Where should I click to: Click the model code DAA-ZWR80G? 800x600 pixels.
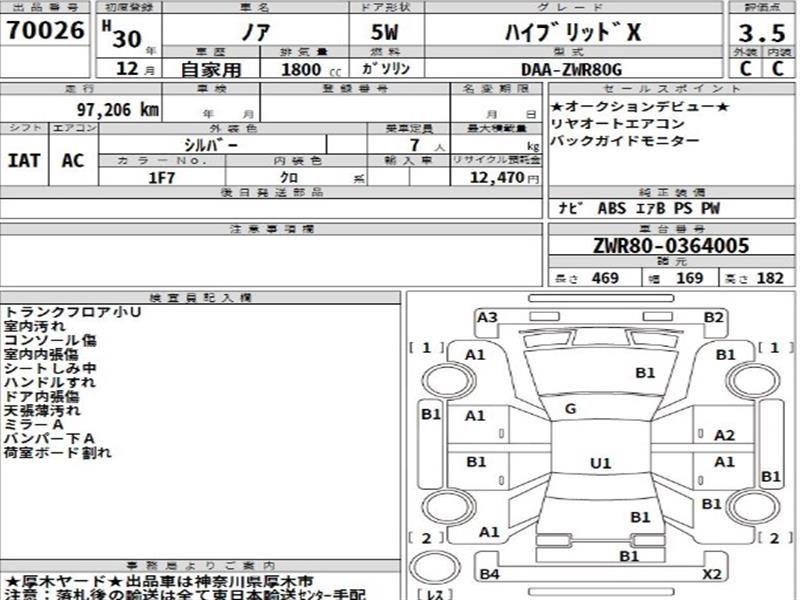tap(571, 69)
